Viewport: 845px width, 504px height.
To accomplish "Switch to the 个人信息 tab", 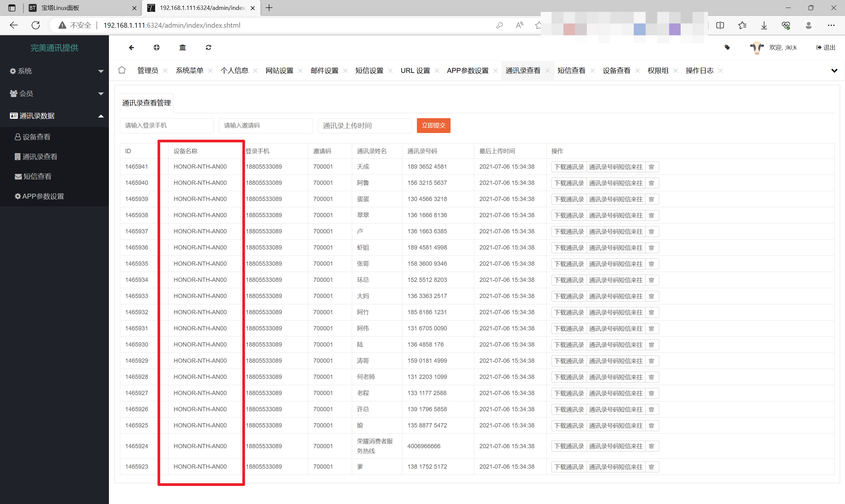I will [x=234, y=71].
